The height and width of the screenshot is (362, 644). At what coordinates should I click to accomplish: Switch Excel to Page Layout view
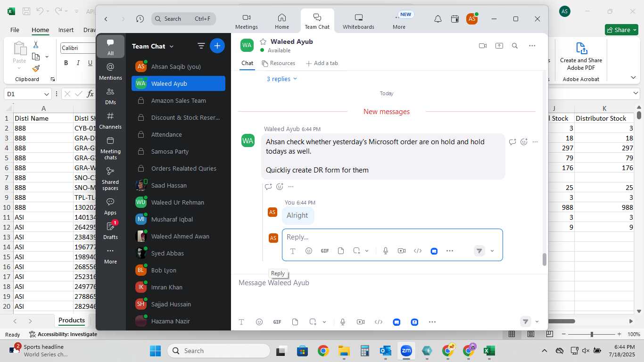click(x=531, y=334)
